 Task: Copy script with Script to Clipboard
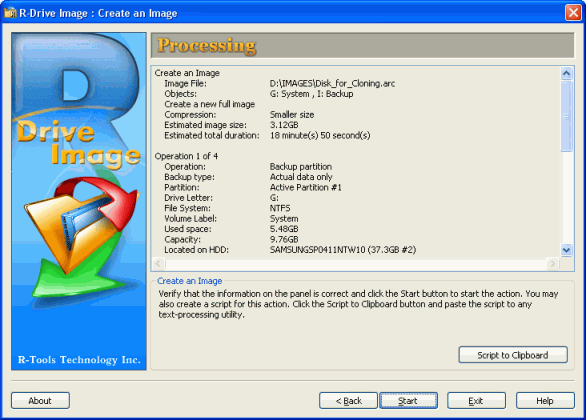click(x=513, y=355)
